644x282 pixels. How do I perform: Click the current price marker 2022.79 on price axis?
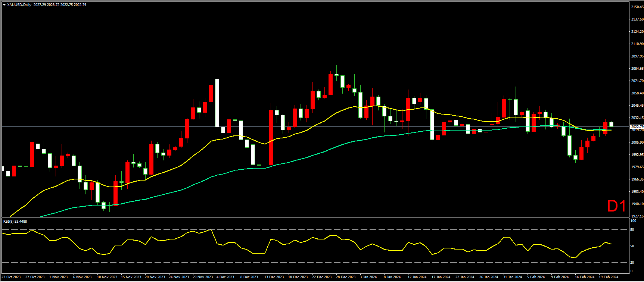[637, 127]
